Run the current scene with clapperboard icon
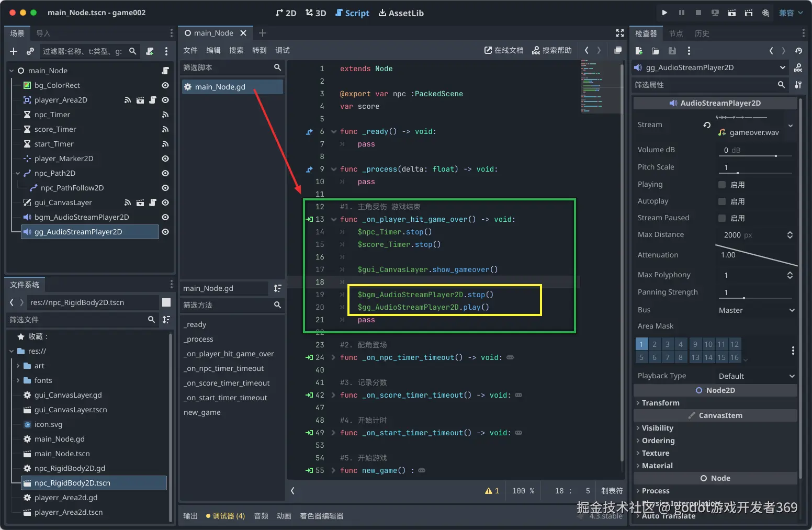The image size is (812, 530). tap(732, 13)
